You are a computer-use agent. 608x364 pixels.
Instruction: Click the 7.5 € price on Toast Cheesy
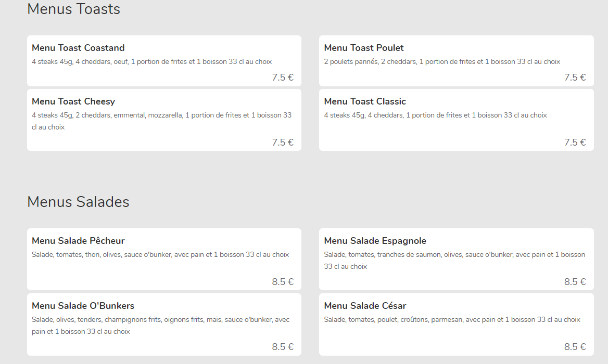(283, 142)
